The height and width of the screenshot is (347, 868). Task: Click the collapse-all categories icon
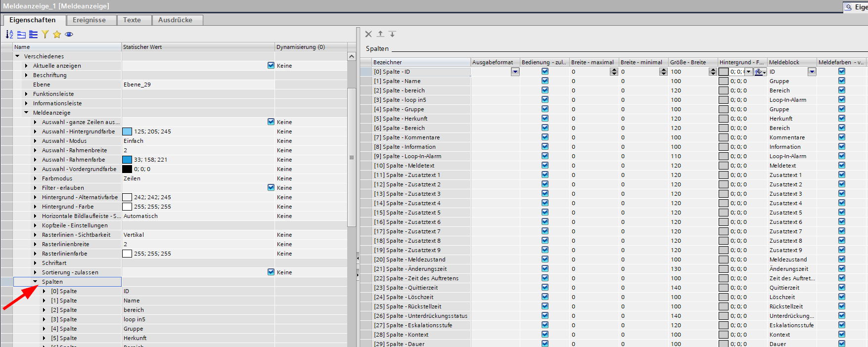click(33, 34)
